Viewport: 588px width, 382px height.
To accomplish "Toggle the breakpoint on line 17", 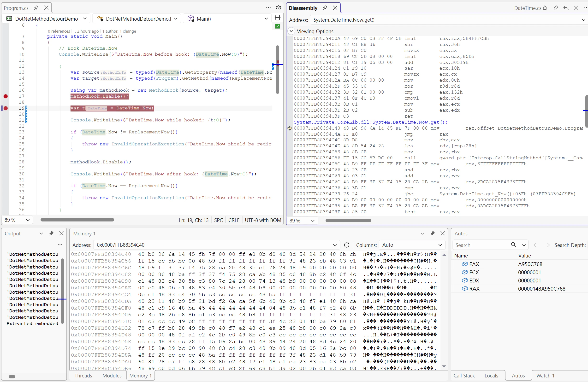I will (6, 96).
